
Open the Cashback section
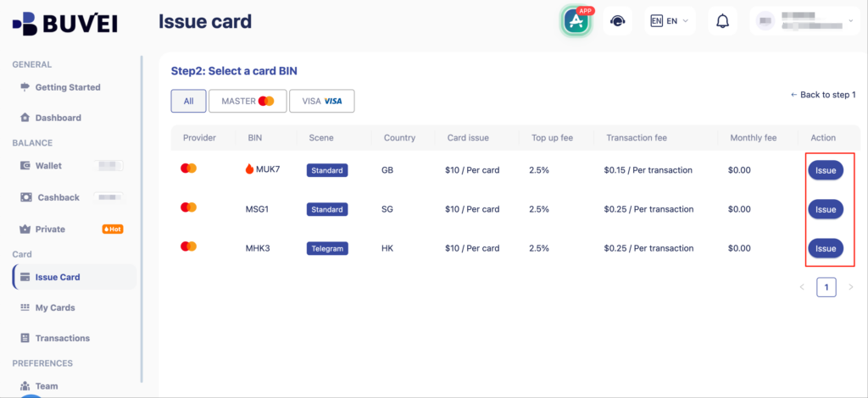[x=58, y=197]
